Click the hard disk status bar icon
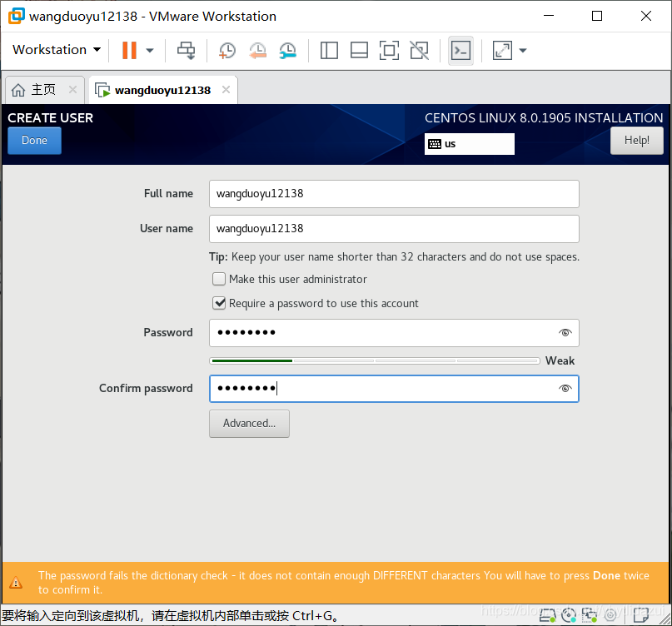Viewport: 672px width, 626px height. click(547, 615)
